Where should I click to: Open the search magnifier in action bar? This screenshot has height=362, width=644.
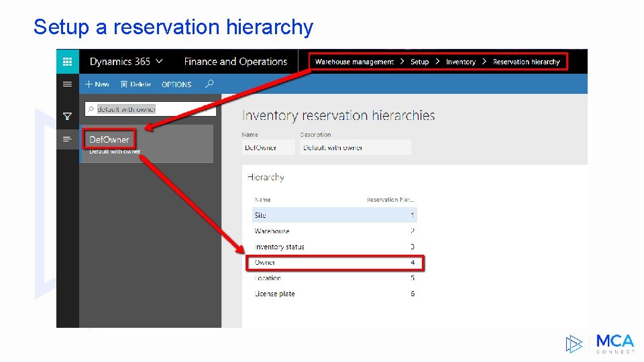coord(209,84)
